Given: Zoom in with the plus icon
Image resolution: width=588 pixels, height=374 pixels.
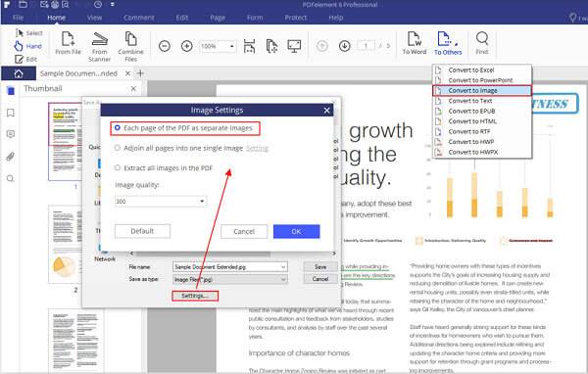Looking at the screenshot, I should click(x=187, y=46).
